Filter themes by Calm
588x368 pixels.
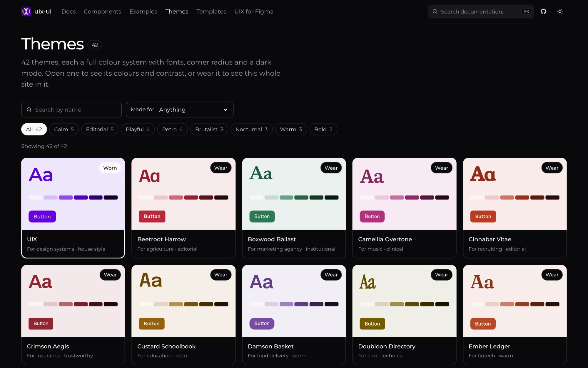coord(64,129)
